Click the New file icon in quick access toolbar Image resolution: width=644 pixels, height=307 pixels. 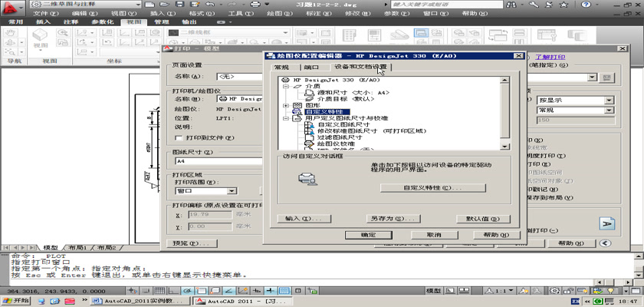click(x=150, y=5)
